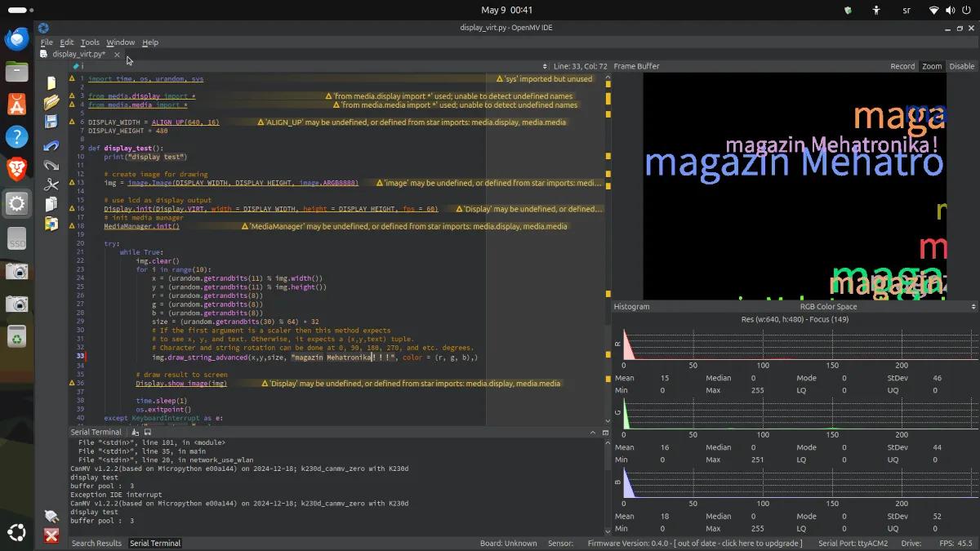Open a file with the folder icon
The height and width of the screenshot is (551, 980).
pos(51,102)
